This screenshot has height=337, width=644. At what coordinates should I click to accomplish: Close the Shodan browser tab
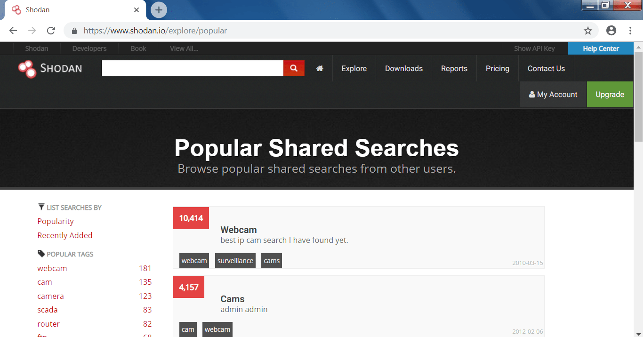tap(137, 10)
